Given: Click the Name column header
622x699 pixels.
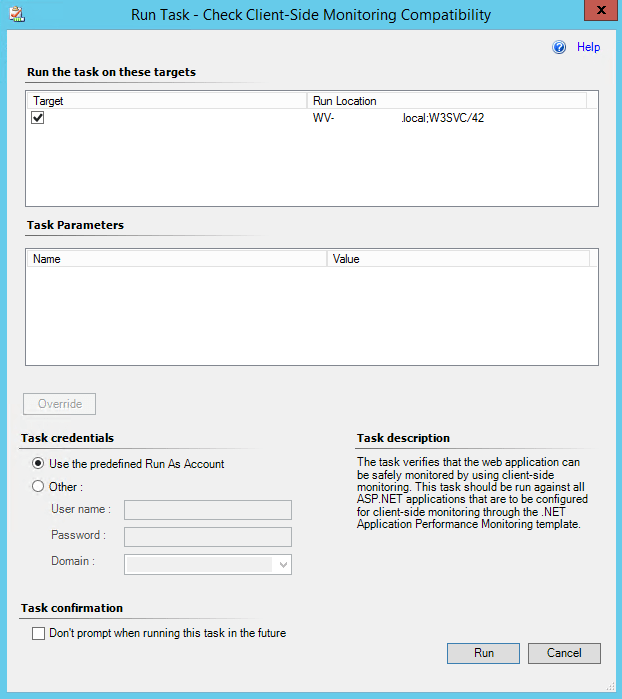Looking at the screenshot, I should [x=176, y=259].
